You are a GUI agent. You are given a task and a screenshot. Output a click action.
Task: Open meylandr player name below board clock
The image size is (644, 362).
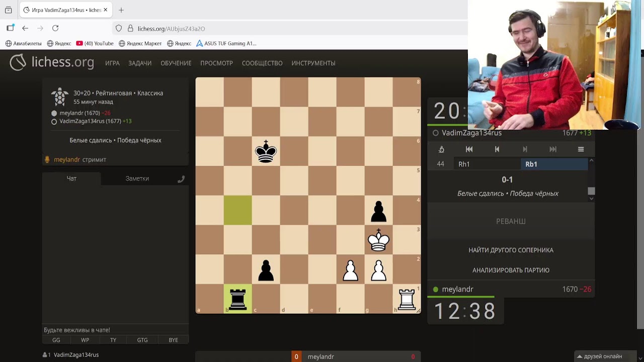(x=457, y=289)
